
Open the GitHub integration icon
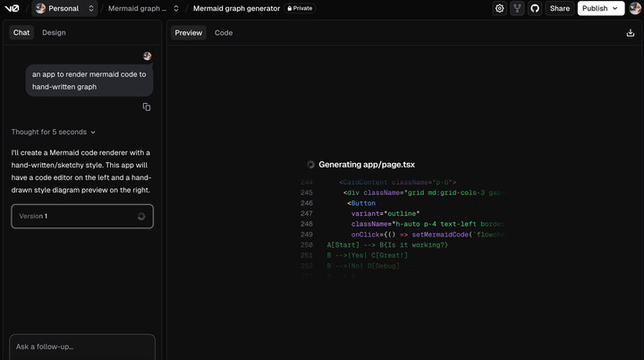(535, 8)
